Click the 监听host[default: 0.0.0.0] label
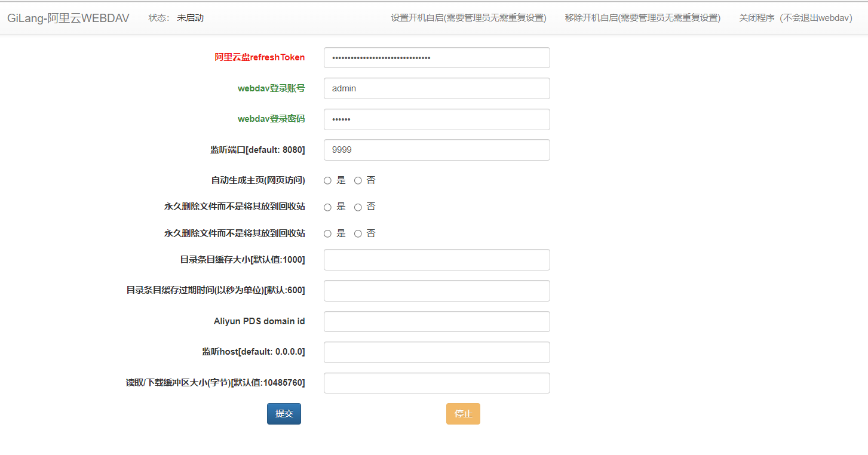868x455 pixels. tap(253, 352)
